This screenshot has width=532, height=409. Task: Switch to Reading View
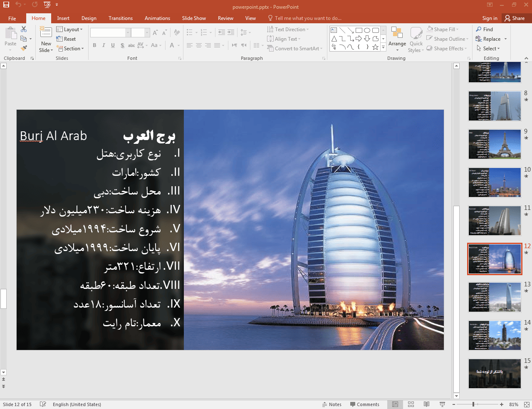426,404
